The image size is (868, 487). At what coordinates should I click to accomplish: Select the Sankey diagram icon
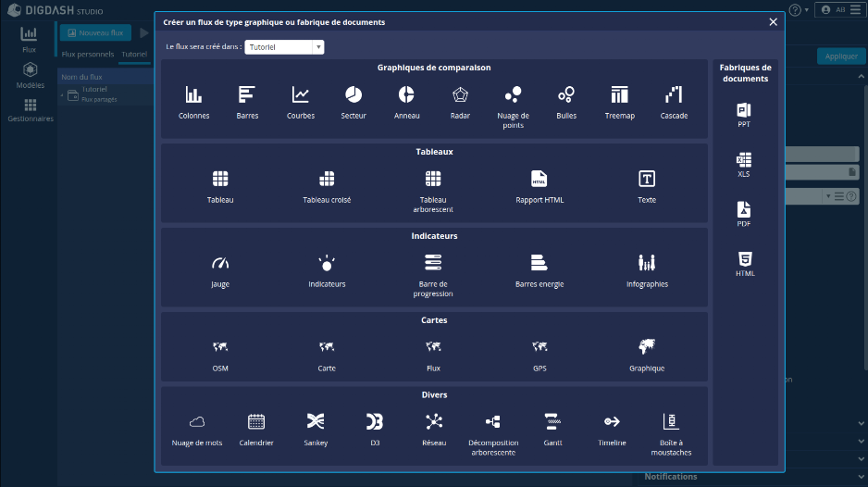(x=316, y=422)
